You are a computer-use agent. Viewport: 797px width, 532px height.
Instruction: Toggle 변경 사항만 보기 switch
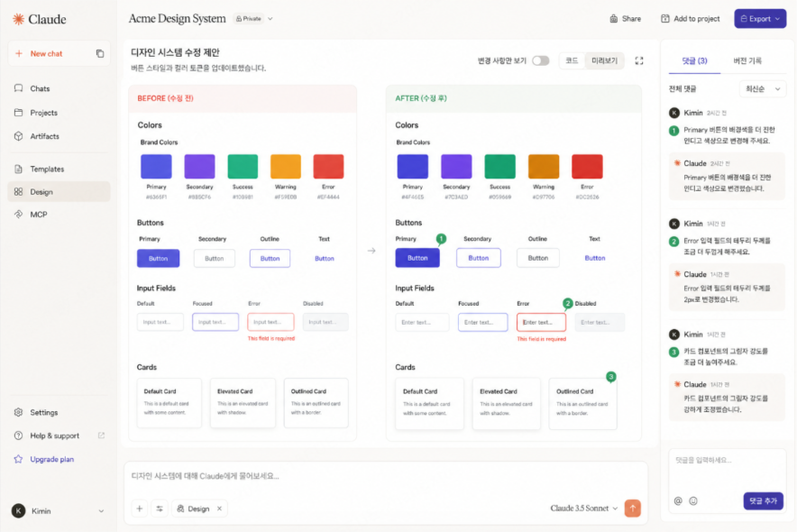coord(540,61)
